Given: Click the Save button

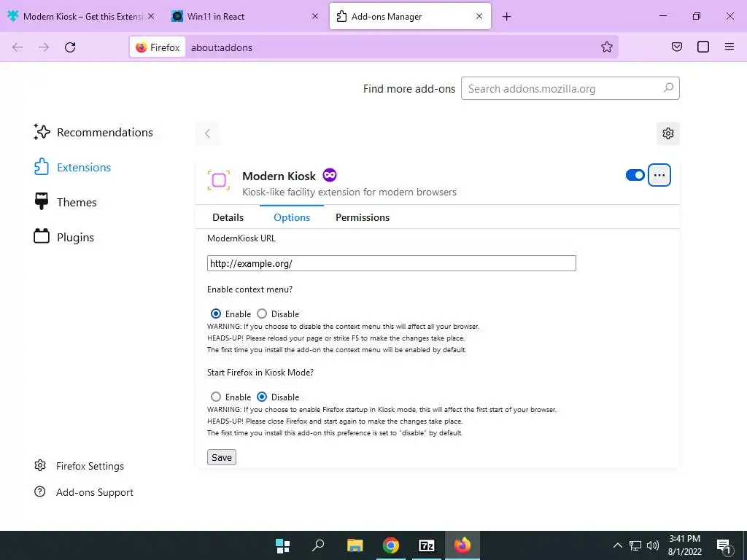Looking at the screenshot, I should (222, 457).
